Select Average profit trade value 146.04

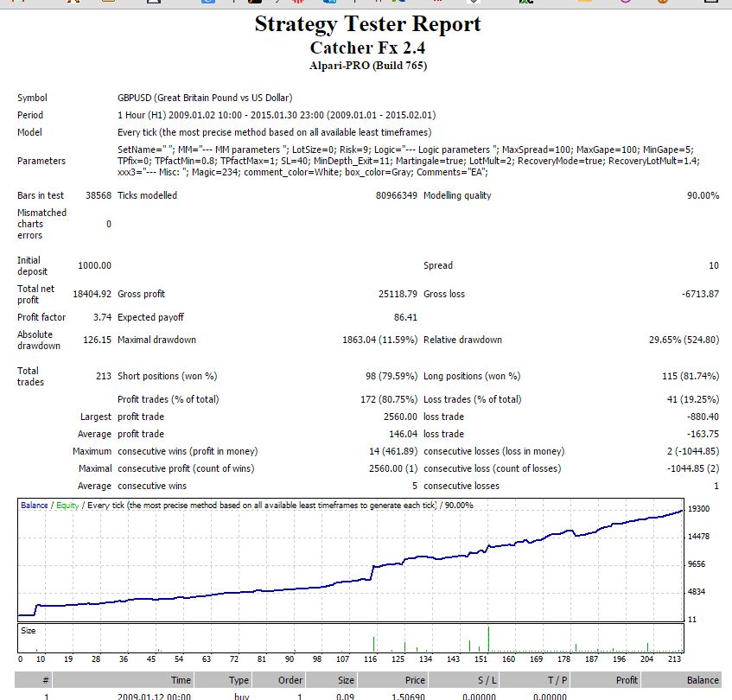404,434
